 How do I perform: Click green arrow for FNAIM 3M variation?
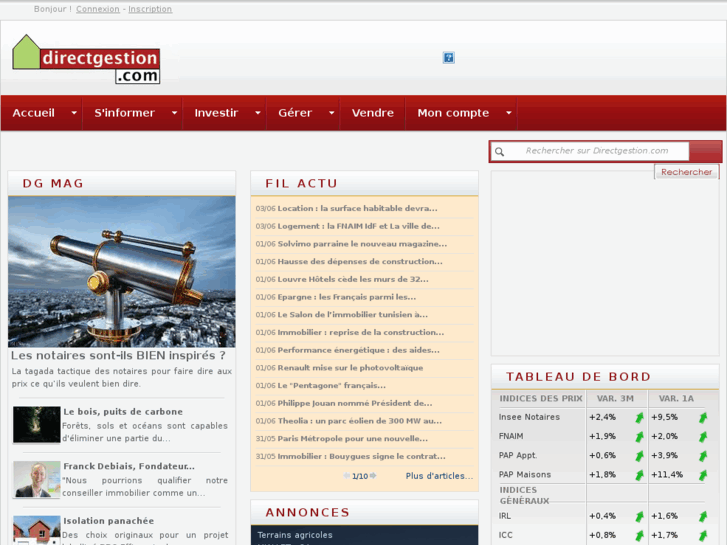(639, 436)
